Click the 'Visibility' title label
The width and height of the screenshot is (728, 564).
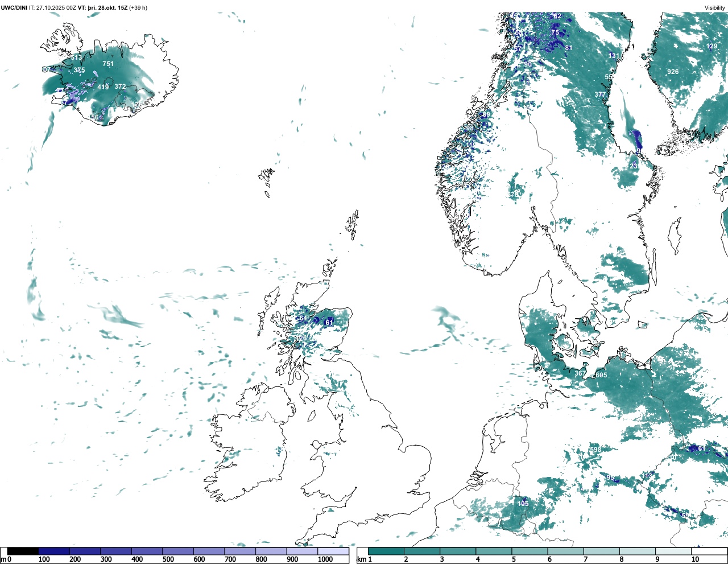(x=715, y=8)
